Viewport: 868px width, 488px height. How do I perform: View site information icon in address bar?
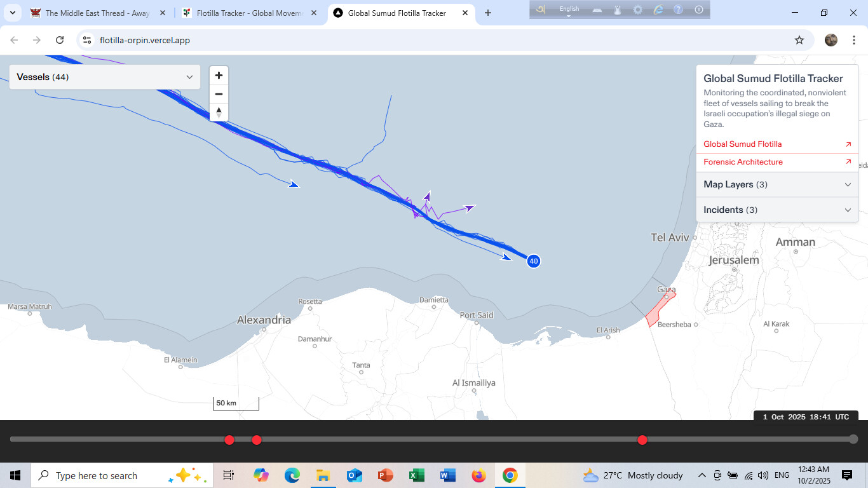point(88,40)
